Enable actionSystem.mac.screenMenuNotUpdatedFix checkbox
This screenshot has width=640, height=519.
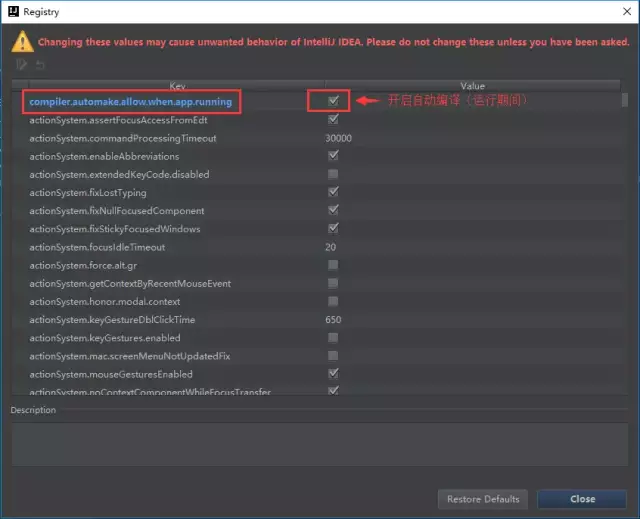point(333,356)
